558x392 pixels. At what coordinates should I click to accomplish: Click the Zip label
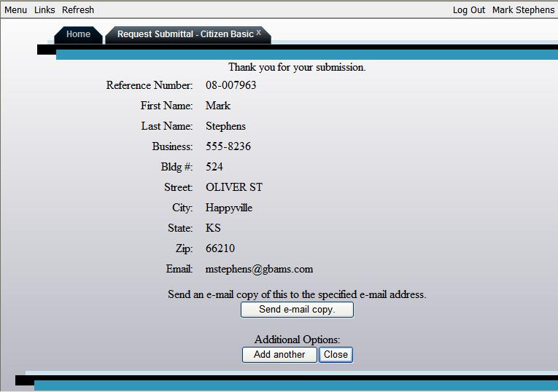[x=185, y=248]
